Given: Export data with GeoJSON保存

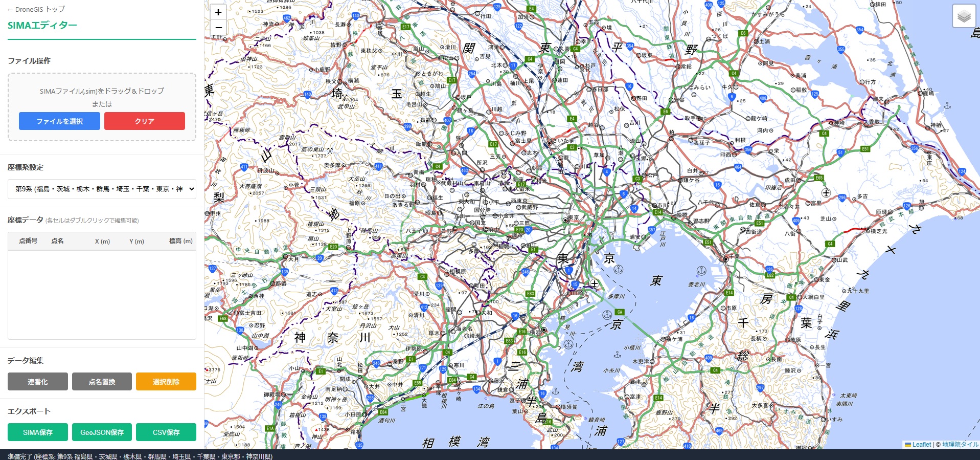Looking at the screenshot, I should click(x=102, y=432).
